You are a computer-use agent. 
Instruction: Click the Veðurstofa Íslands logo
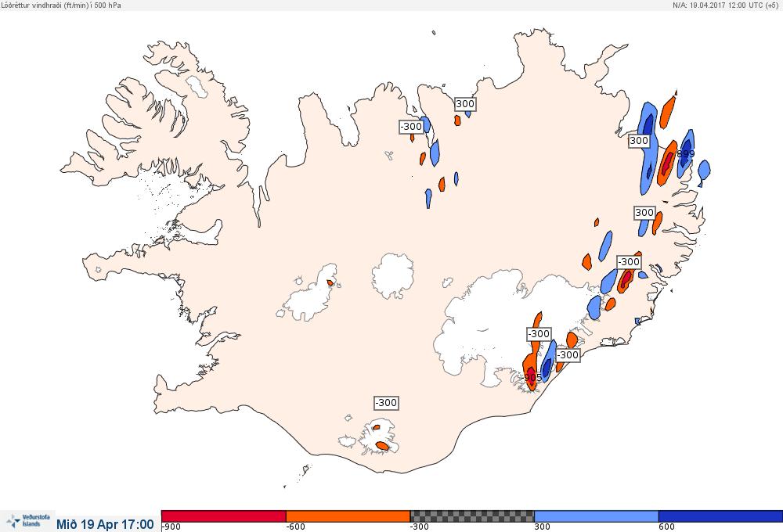(x=27, y=521)
